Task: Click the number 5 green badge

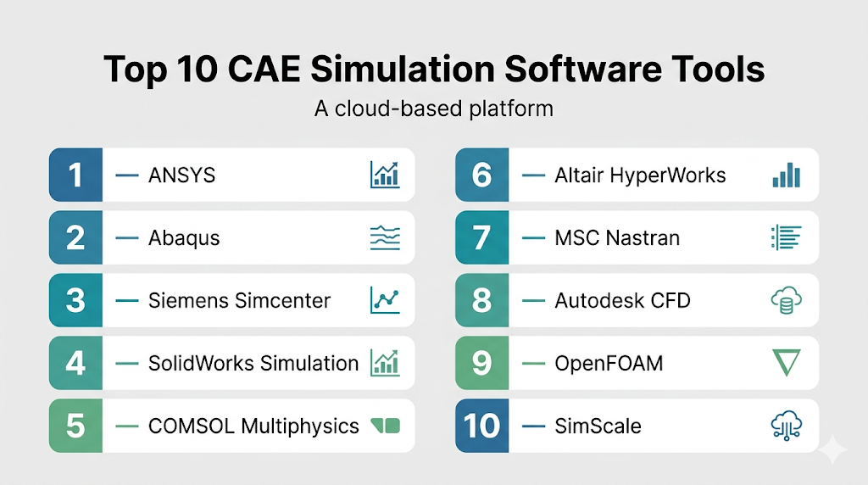Action: click(x=75, y=426)
